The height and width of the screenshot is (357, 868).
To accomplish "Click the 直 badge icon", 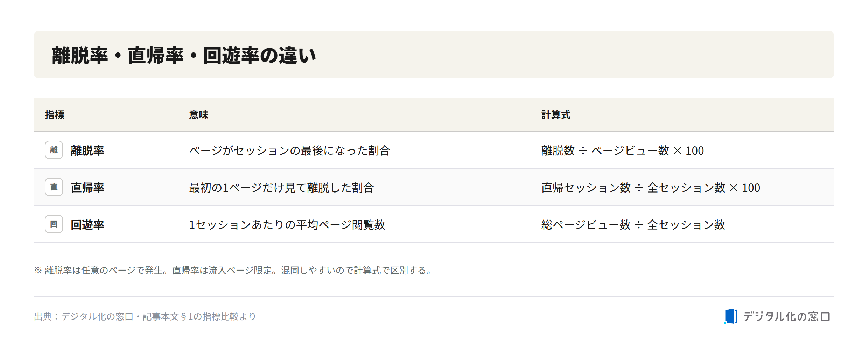I will (54, 187).
